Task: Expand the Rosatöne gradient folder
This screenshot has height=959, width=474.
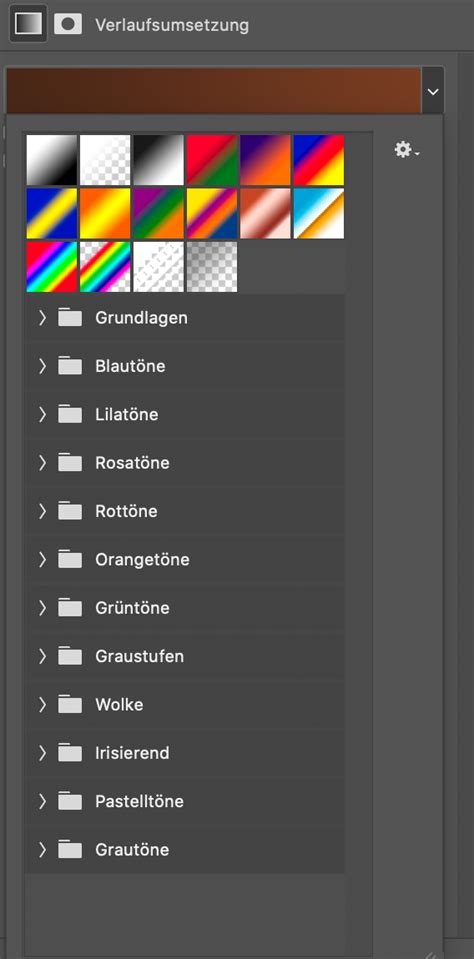Action: (x=42, y=462)
